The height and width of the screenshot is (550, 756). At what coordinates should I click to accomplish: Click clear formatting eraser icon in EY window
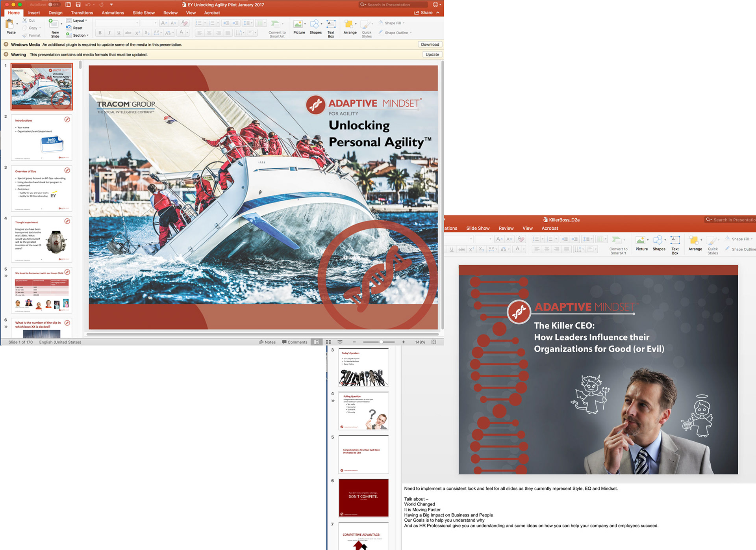pos(184,23)
